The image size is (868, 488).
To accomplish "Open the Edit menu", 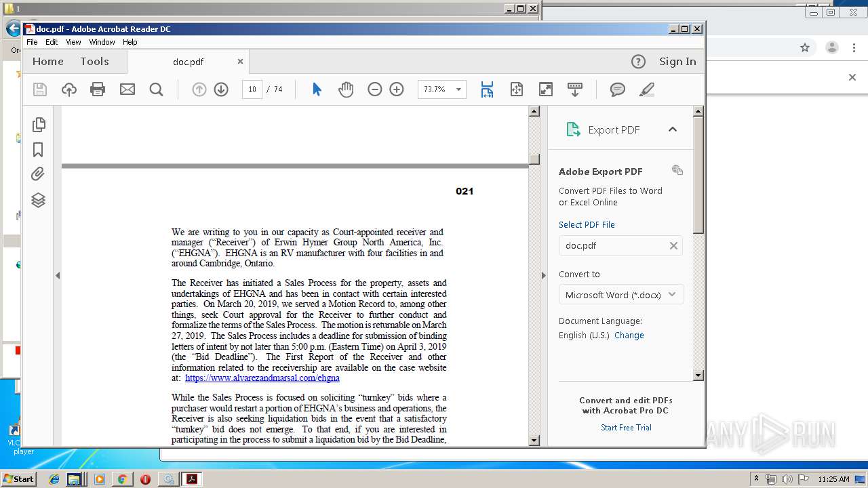I will click(52, 42).
